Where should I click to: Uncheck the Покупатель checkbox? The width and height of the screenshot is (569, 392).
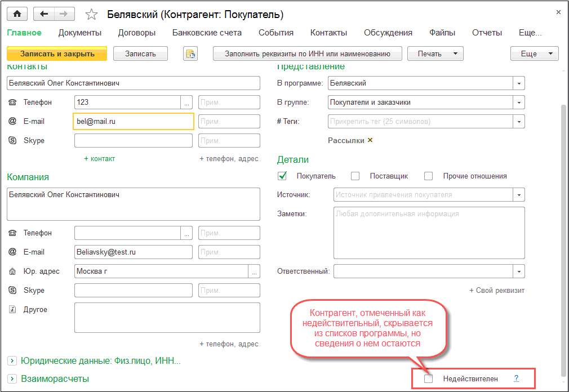pos(283,176)
